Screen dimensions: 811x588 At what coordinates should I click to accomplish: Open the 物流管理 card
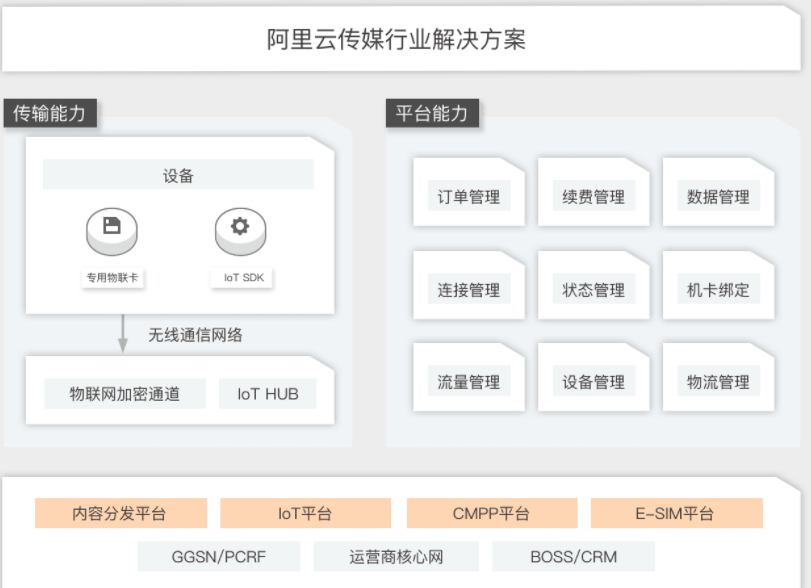coord(718,377)
